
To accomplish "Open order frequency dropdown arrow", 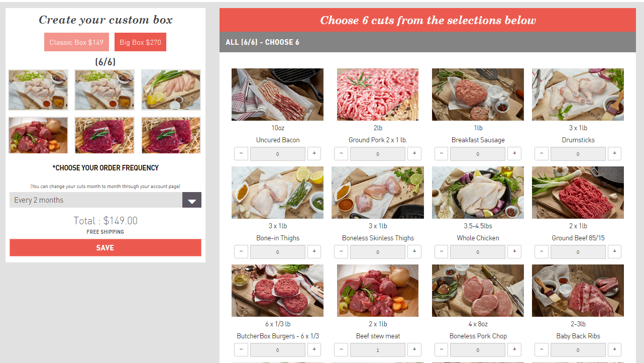I will 192,200.
